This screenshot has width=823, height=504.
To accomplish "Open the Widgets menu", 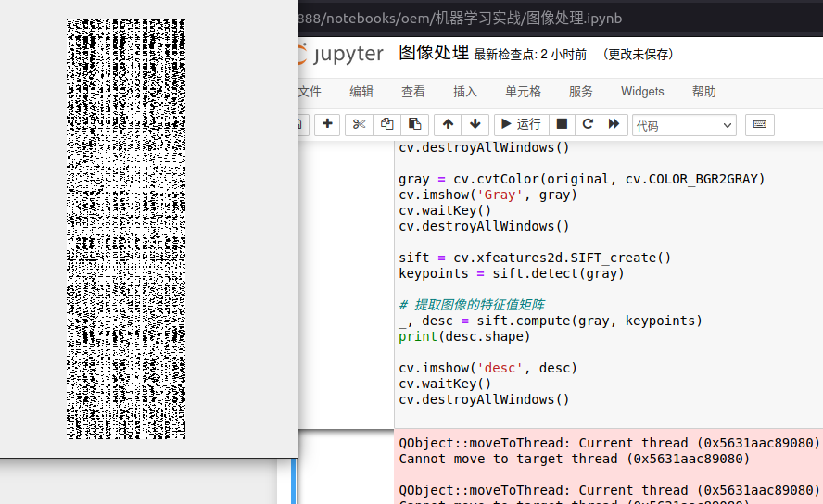I will [642, 92].
